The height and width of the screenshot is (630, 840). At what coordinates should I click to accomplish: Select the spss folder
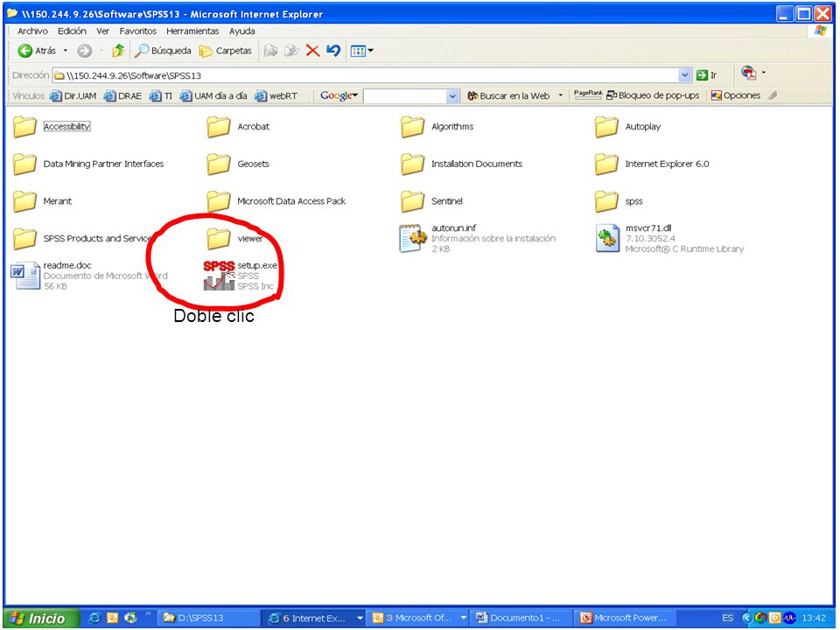coord(619,201)
